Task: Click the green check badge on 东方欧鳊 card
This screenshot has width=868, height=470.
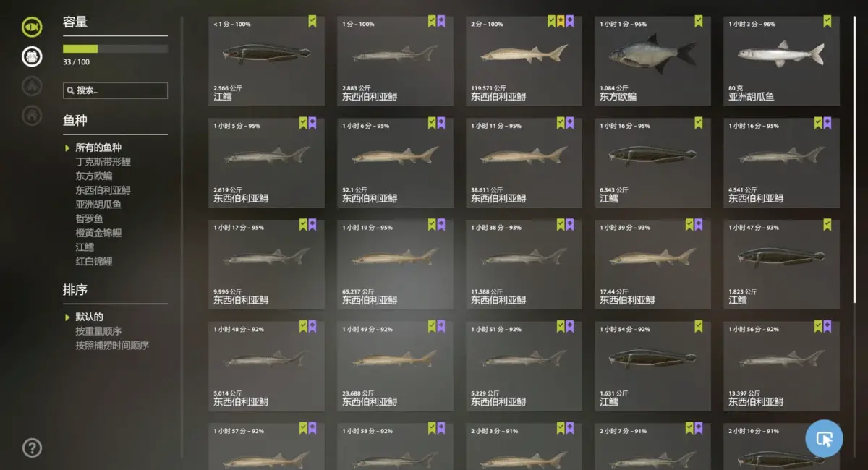Action: click(698, 22)
